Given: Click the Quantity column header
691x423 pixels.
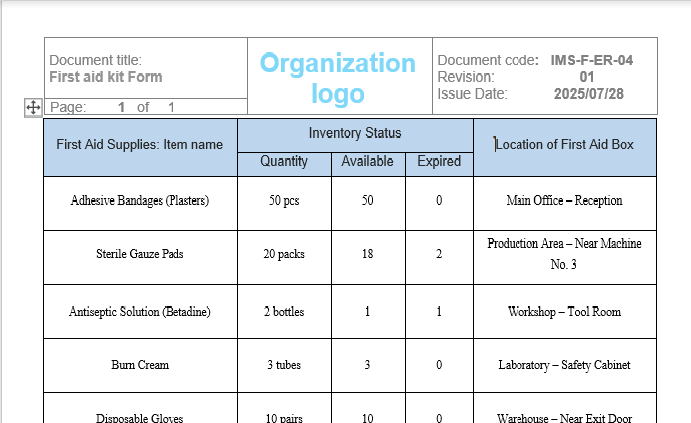Looking at the screenshot, I should coord(284,161).
